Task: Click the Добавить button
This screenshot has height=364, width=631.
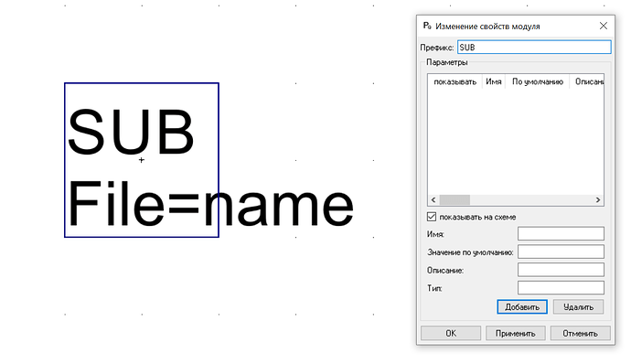Action: 522,306
